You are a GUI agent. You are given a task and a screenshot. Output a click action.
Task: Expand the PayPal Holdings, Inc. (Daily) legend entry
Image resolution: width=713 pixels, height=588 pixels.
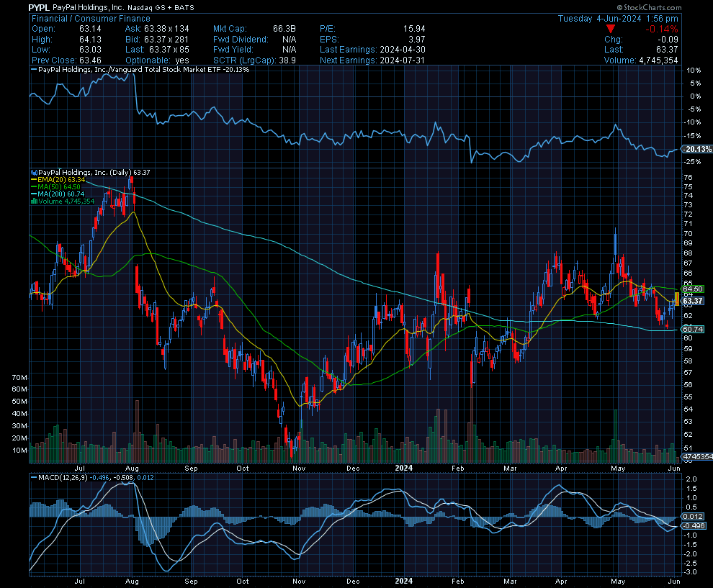pos(94,172)
